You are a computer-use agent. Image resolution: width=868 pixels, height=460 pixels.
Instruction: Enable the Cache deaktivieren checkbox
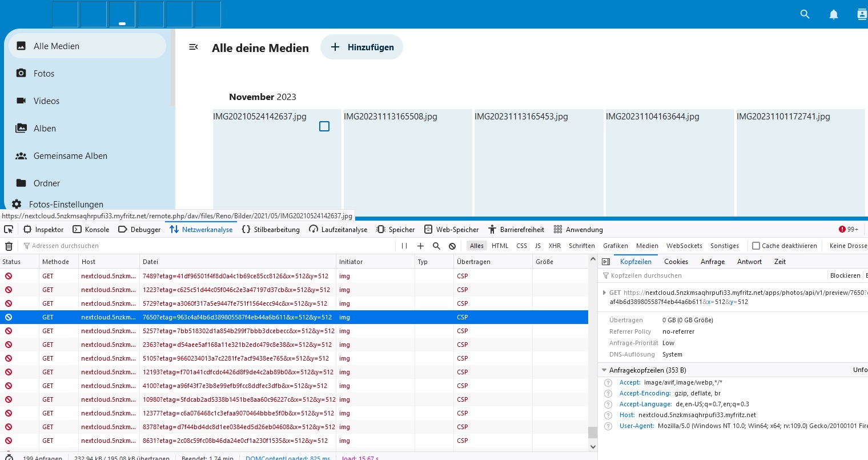pos(756,246)
